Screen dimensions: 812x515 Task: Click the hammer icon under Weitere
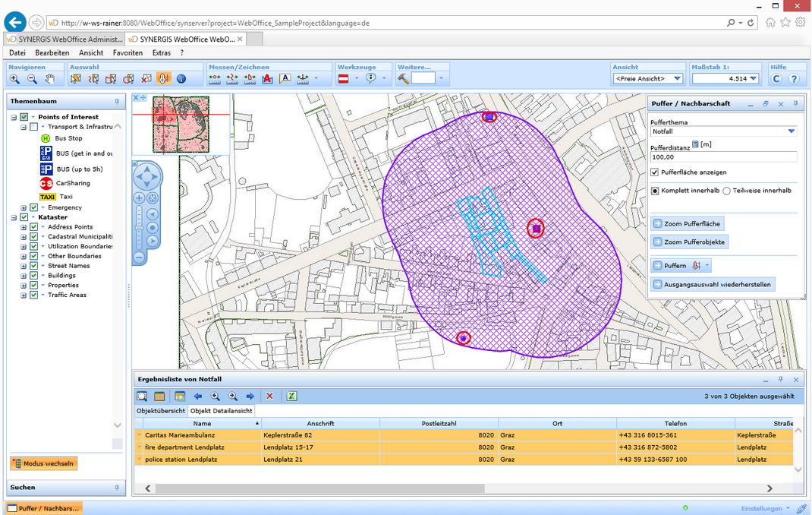point(404,79)
